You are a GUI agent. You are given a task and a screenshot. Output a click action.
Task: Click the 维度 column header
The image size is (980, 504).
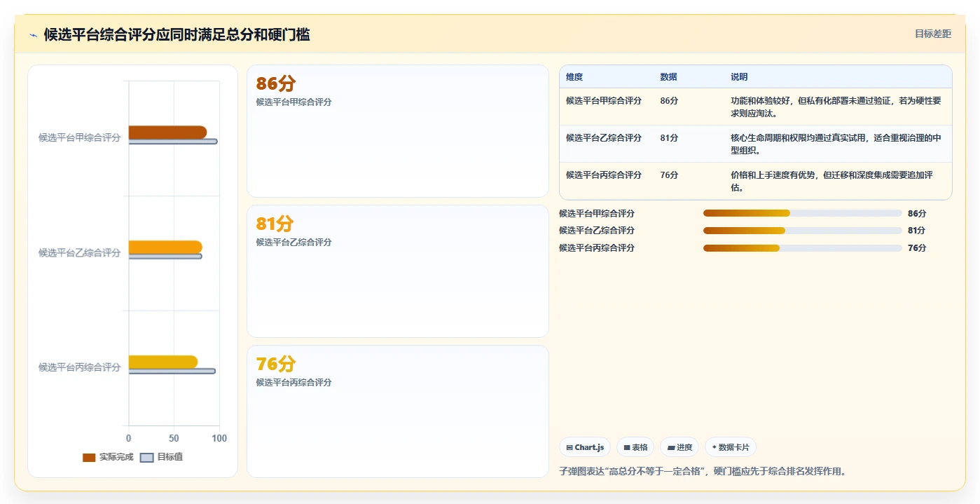[574, 77]
